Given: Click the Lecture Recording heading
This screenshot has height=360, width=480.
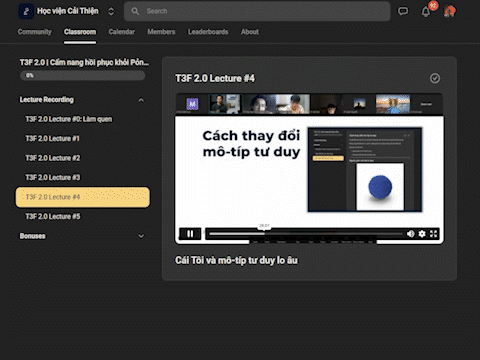Looking at the screenshot, I should 47,100.
